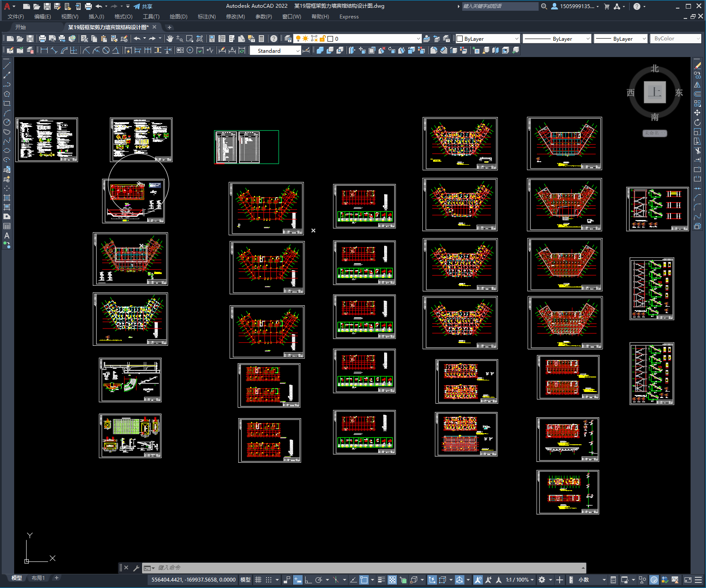
Task: Toggle snap mode dots in status bar
Action: 269,580
